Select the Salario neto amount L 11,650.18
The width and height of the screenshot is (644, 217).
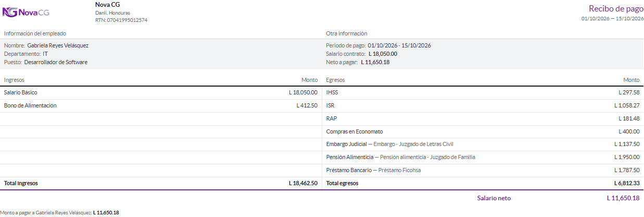point(623,198)
